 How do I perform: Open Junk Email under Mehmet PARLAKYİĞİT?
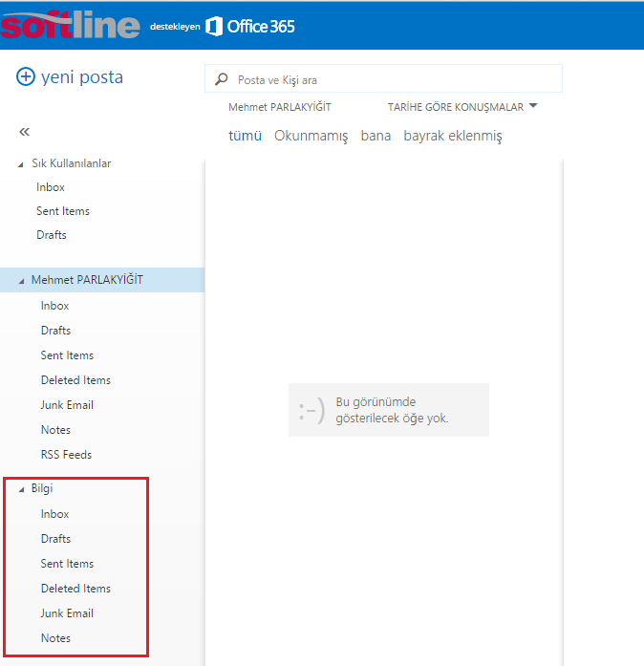click(67, 405)
